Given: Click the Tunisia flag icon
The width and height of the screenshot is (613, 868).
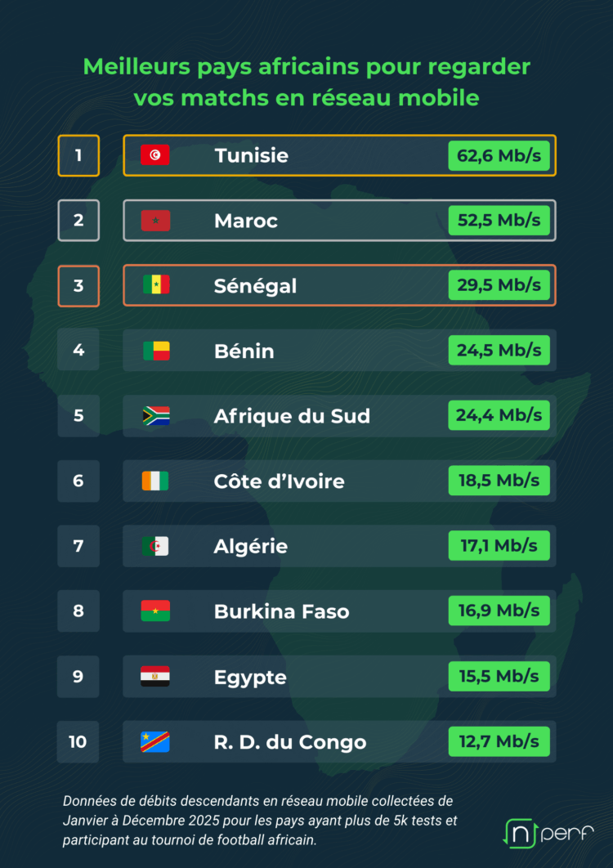Looking at the screenshot, I should point(155,155).
